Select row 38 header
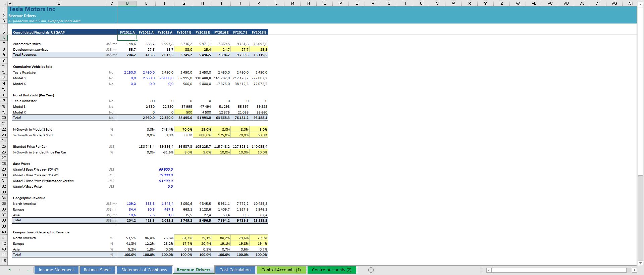Viewport: 644px width, 275px height. [x=3, y=220]
